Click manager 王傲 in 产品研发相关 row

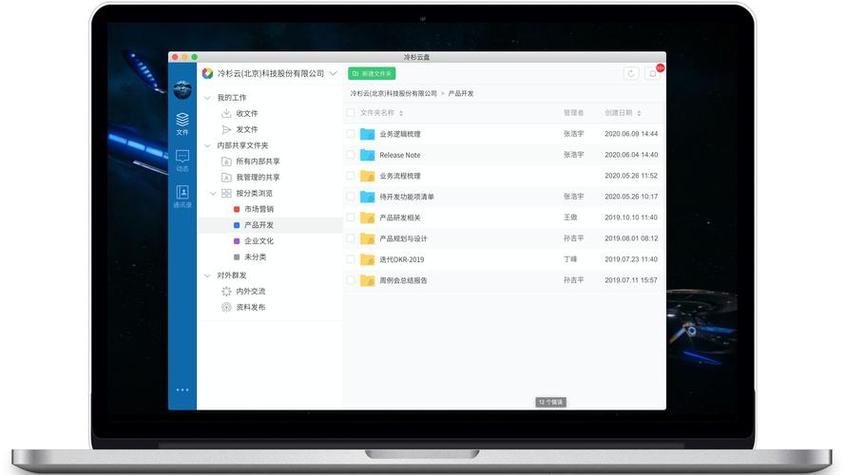tap(570, 217)
